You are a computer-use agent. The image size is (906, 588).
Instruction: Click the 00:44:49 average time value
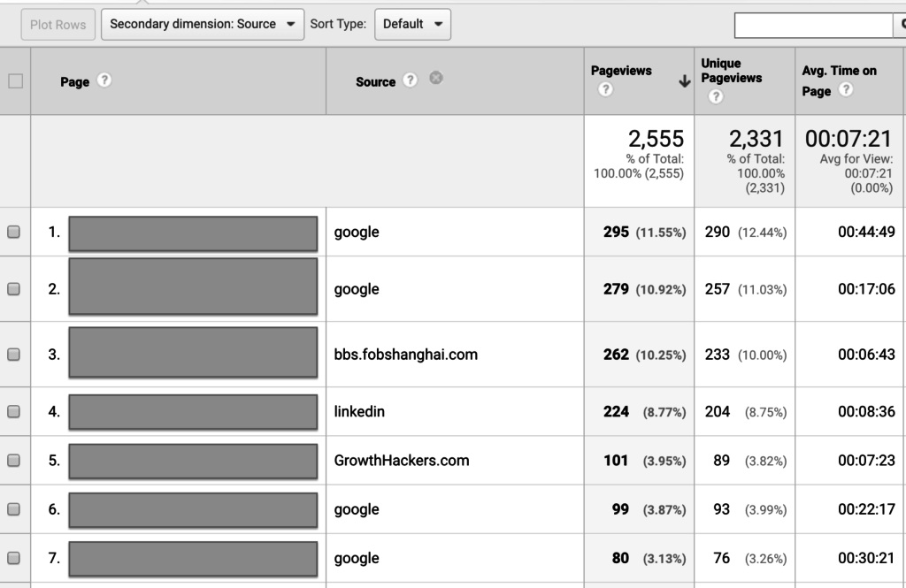tap(867, 232)
